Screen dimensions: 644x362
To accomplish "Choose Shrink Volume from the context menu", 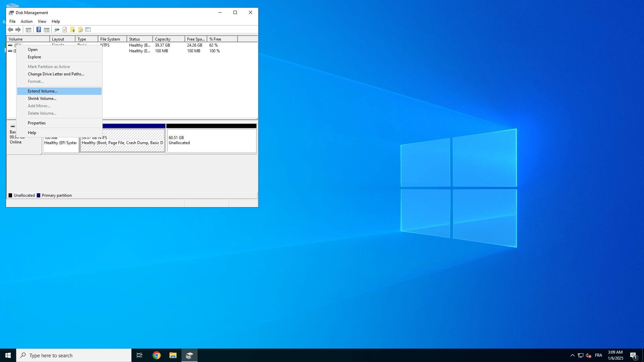I will pyautogui.click(x=59, y=99).
